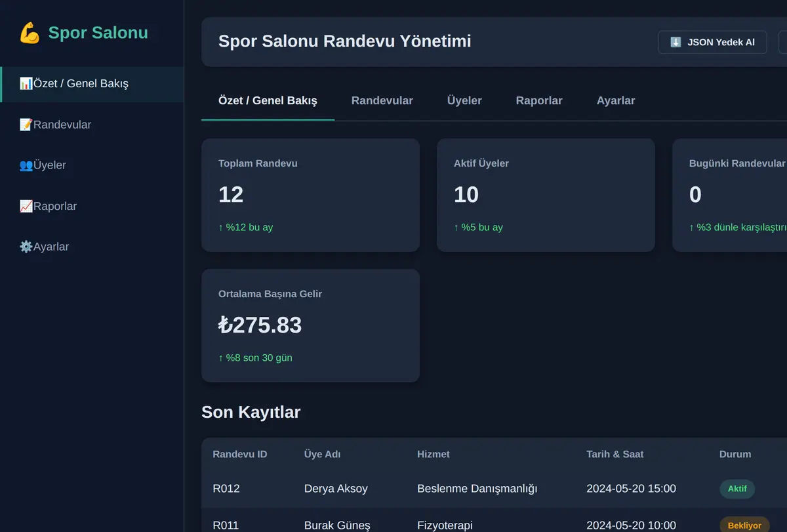Open the Üyeler sidebar item
The image size is (787, 532).
[x=92, y=165]
